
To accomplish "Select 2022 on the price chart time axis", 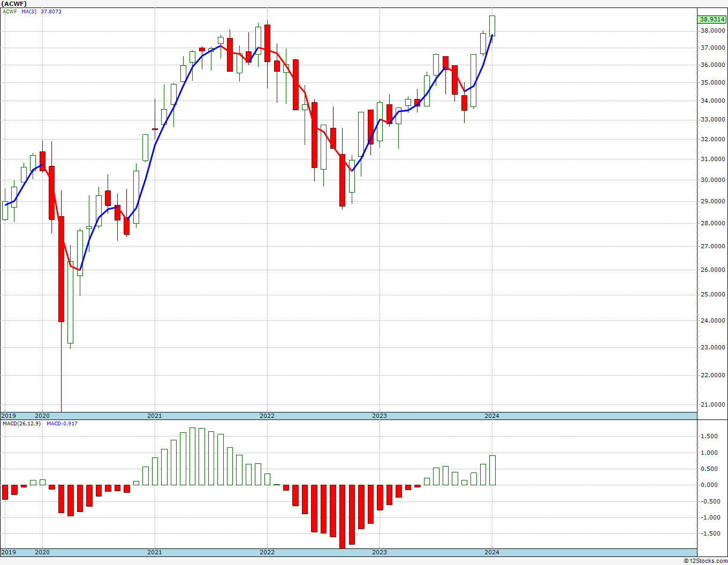I will 267,416.
